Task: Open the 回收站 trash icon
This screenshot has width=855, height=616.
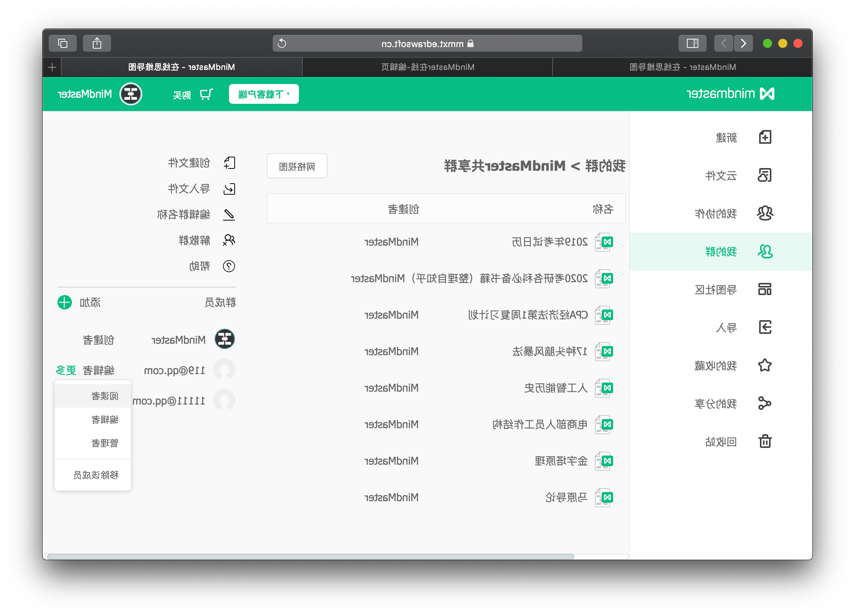Action: [x=765, y=441]
